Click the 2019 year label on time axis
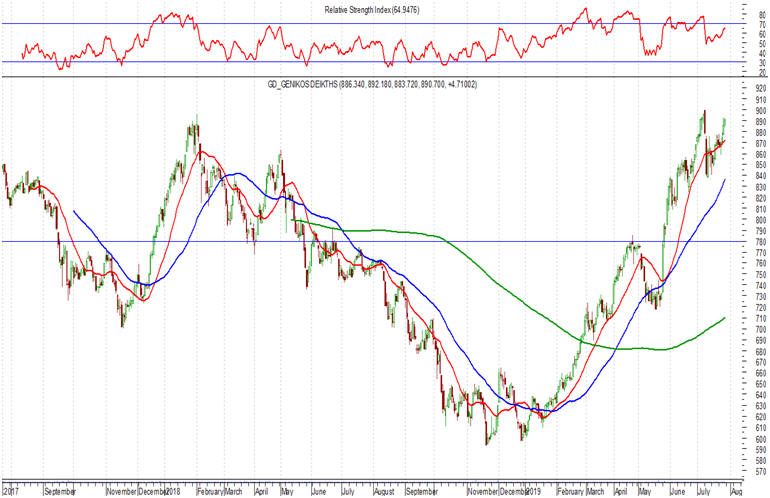This screenshot has width=770, height=498. (533, 491)
